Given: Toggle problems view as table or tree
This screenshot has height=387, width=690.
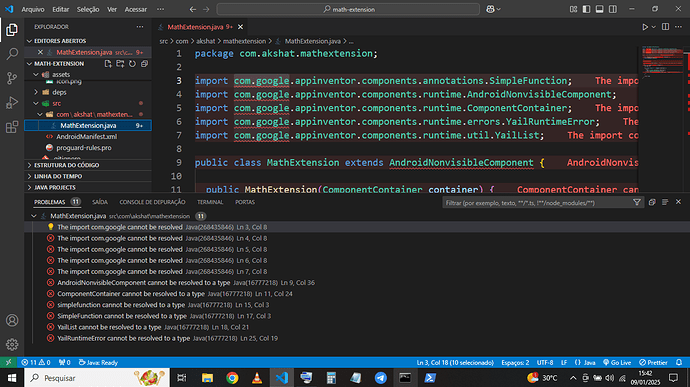Looking at the screenshot, I should coord(665,202).
